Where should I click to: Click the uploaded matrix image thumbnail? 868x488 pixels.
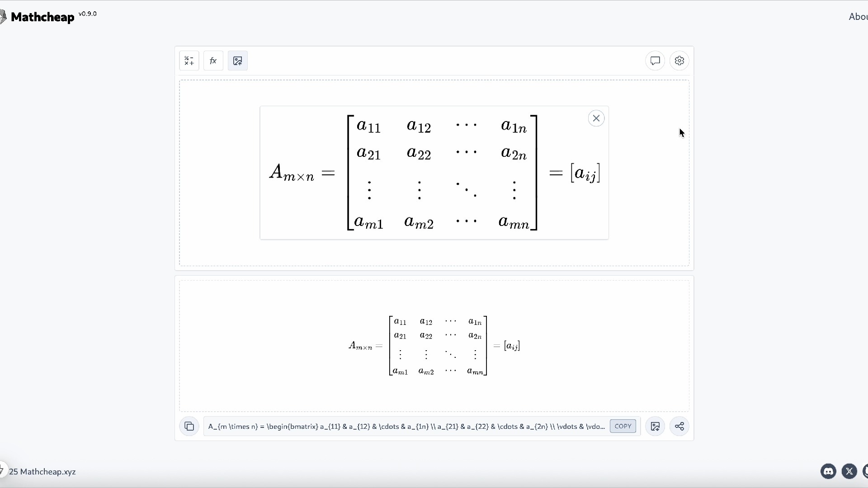coord(434,173)
